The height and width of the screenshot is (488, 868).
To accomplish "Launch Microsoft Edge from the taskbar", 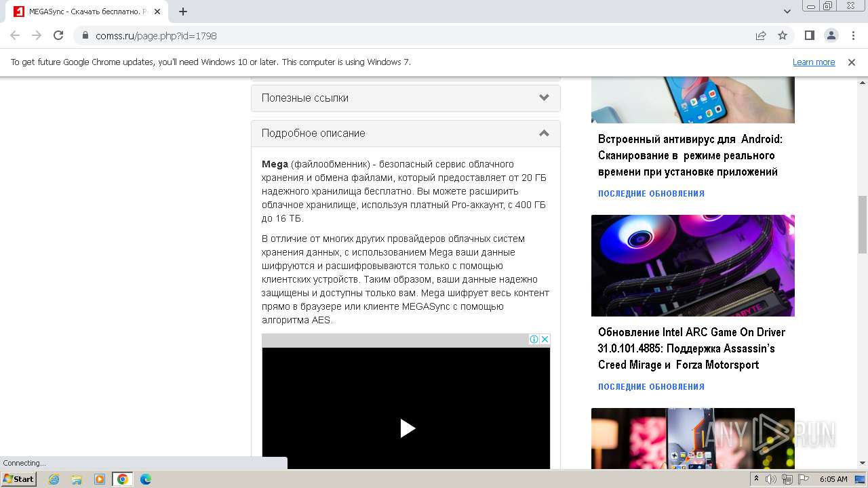I will coord(146,479).
